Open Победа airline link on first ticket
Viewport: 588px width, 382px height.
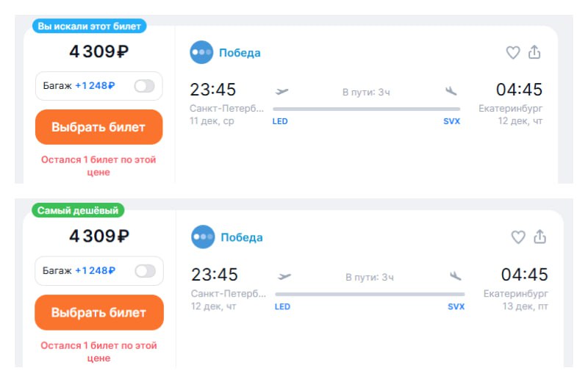point(240,53)
